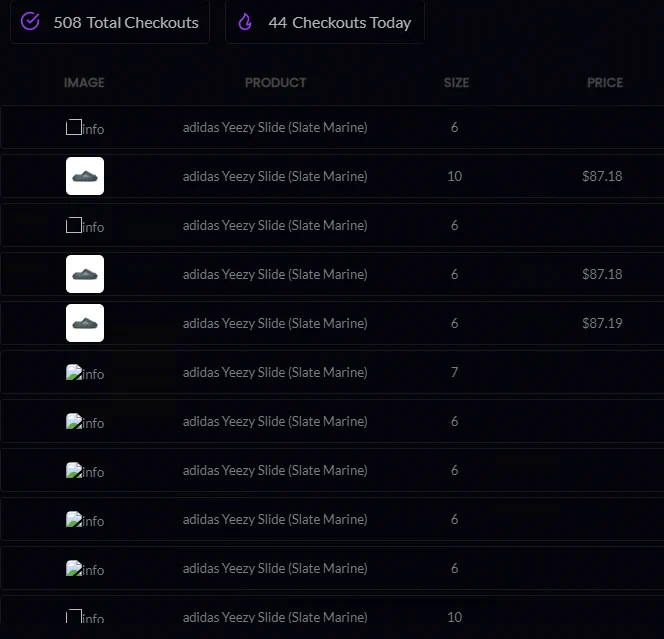The height and width of the screenshot is (639, 664).
Task: Open the 44 Checkouts Today card
Action: [325, 22]
